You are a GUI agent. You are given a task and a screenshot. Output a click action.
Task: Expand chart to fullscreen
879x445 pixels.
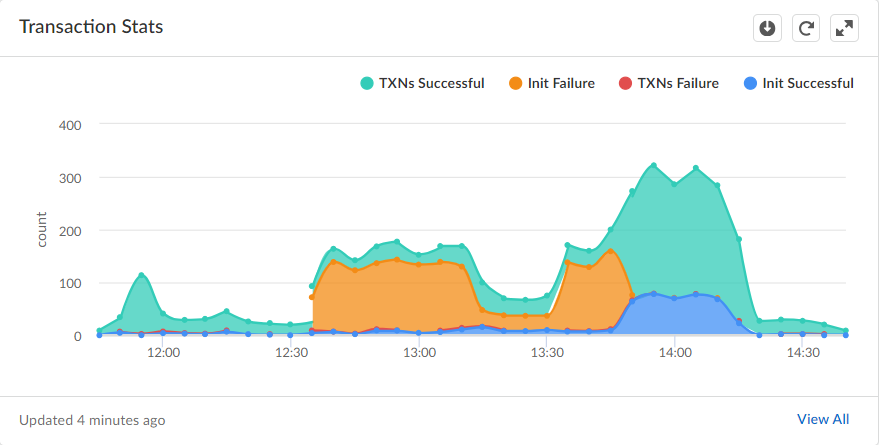coord(845,28)
